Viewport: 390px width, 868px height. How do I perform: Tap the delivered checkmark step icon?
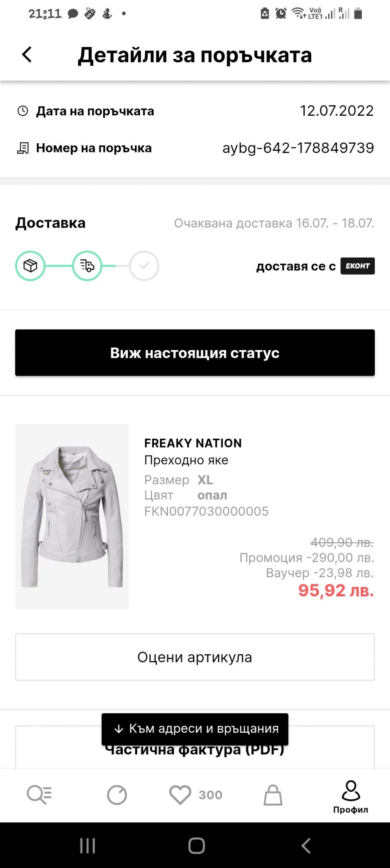144,266
